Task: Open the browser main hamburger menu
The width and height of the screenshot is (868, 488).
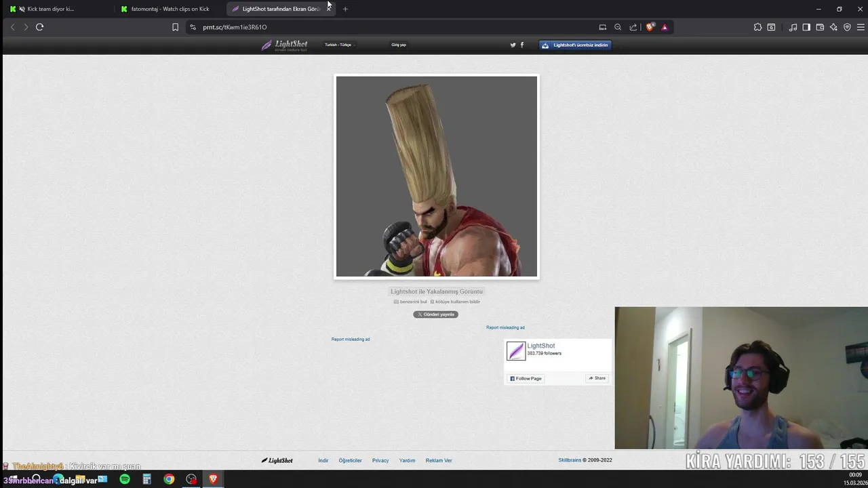Action: pos(861,27)
